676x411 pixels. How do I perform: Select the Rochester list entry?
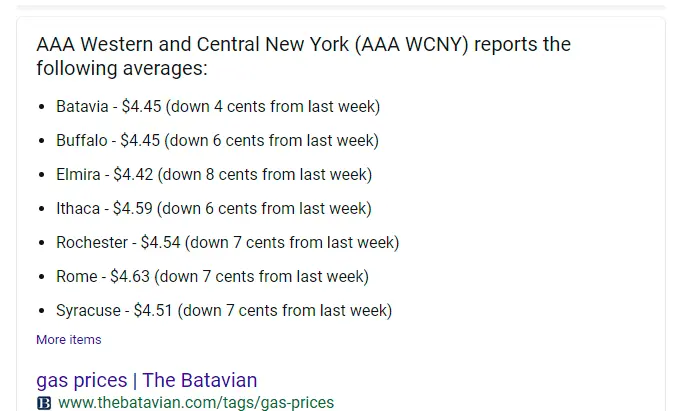coord(227,242)
